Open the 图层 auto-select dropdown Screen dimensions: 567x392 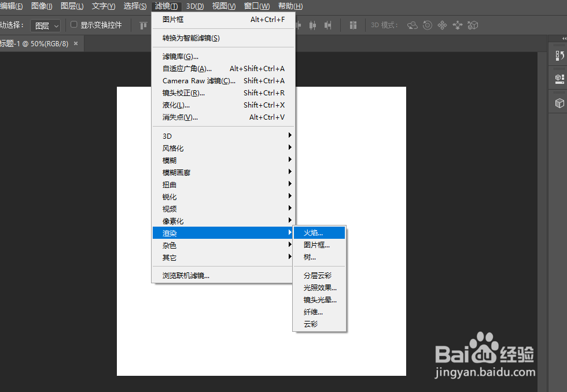(46, 25)
